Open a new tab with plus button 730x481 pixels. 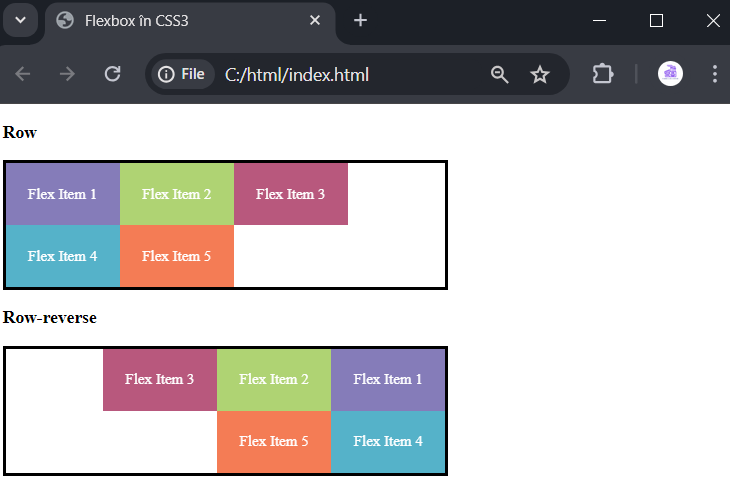pos(360,20)
